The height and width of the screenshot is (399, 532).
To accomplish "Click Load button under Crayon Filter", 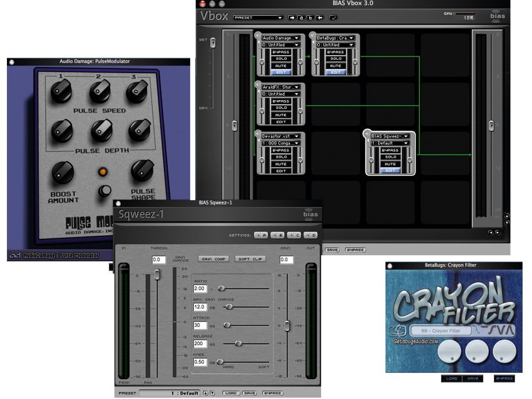I will 452,378.
